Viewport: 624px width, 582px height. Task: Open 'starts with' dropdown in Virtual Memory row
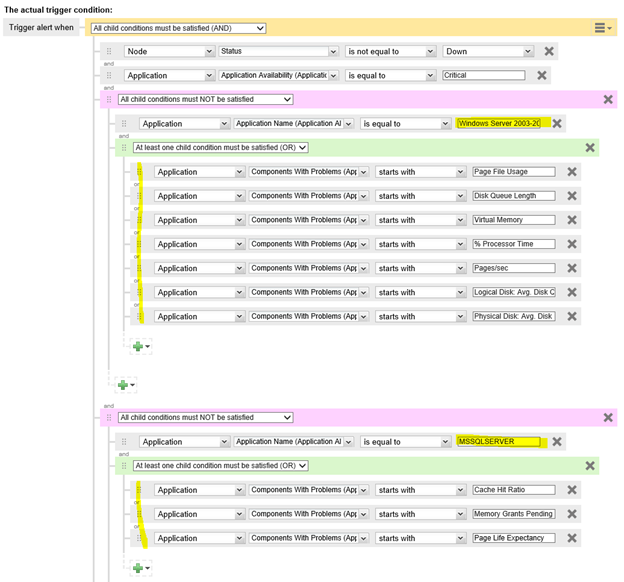point(420,220)
